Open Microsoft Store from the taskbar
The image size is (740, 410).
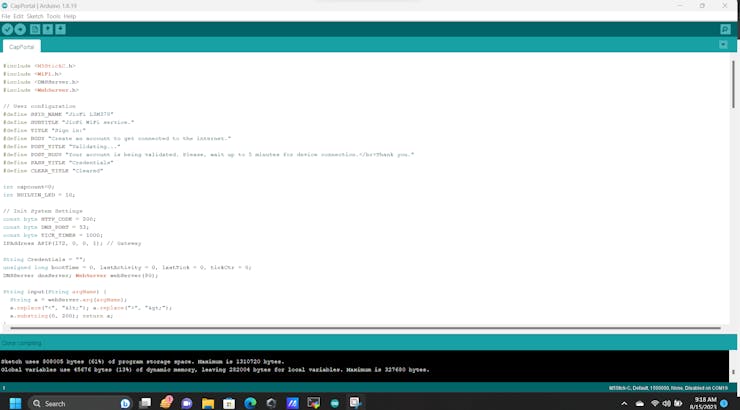[229, 403]
